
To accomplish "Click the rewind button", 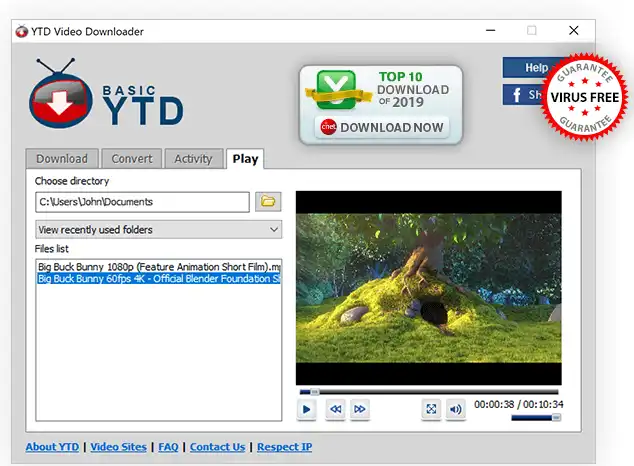I will (335, 409).
